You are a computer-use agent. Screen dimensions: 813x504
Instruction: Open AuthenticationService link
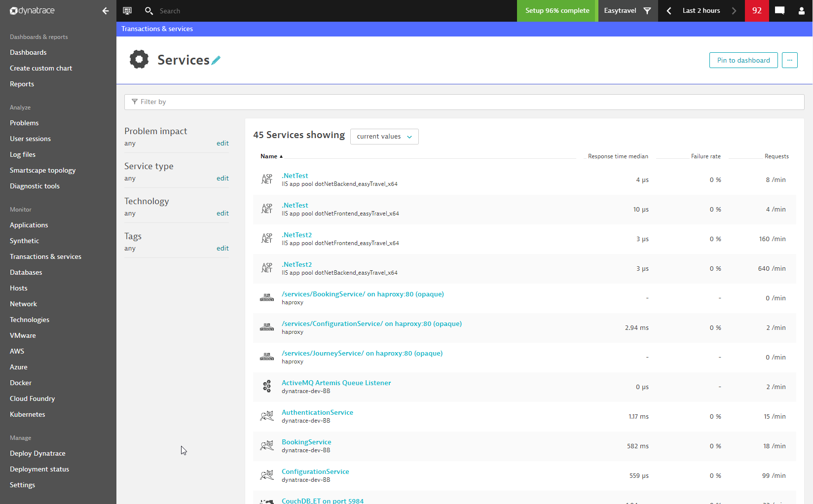(317, 412)
